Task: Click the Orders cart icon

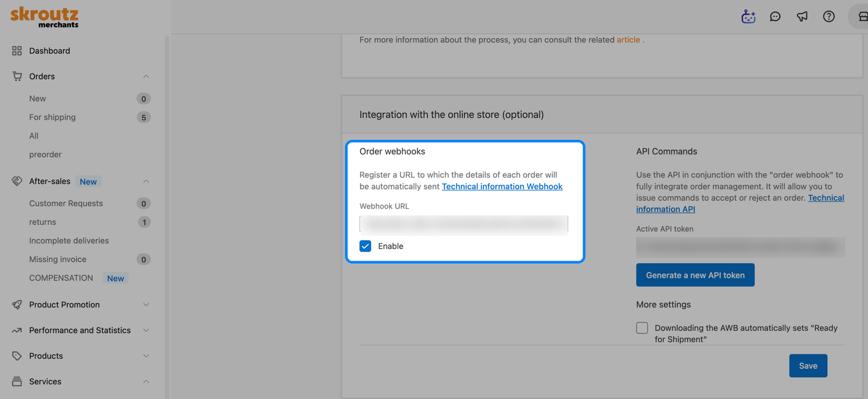Action: 17,76
